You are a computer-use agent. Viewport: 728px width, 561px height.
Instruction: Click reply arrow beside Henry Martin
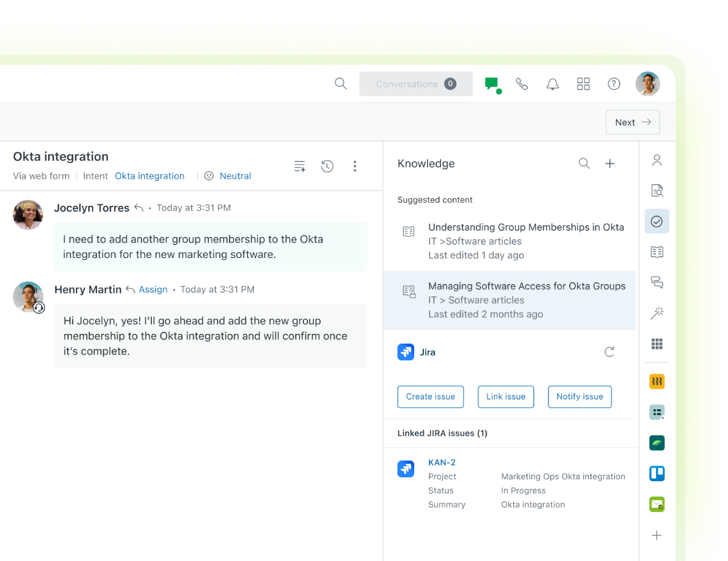click(x=131, y=290)
